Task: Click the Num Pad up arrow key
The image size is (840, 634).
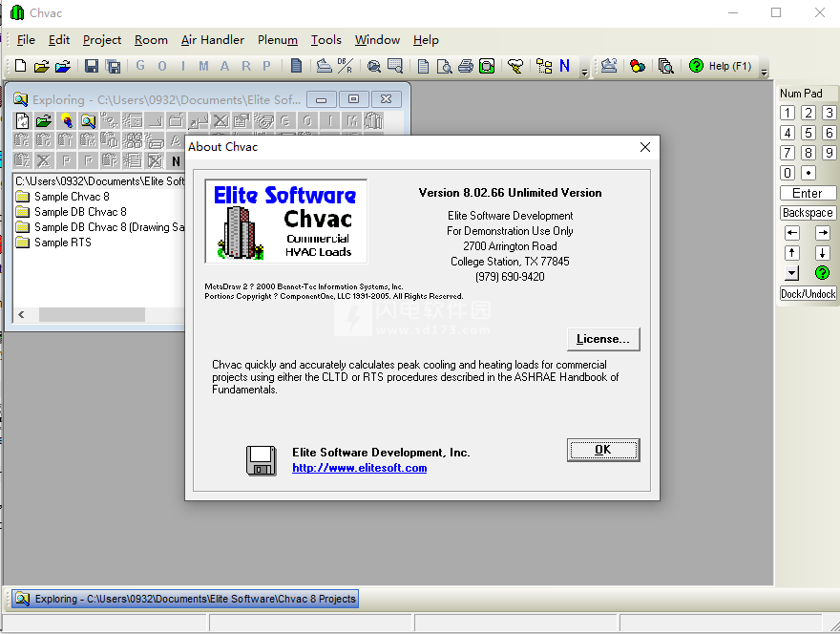Action: coord(791,253)
